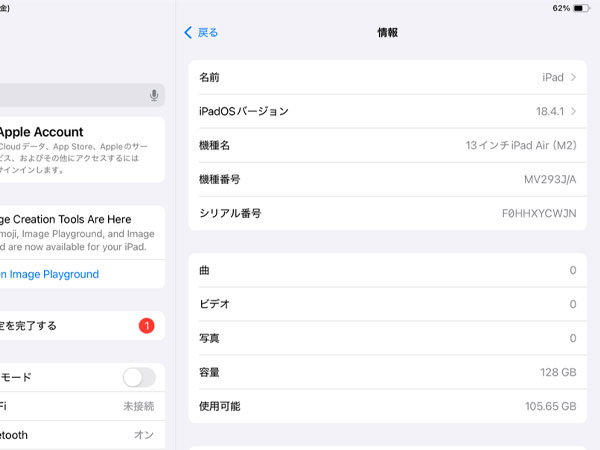Open iPadOSバージョン row chevron
Viewport: 600px width, 450px height.
(x=573, y=111)
